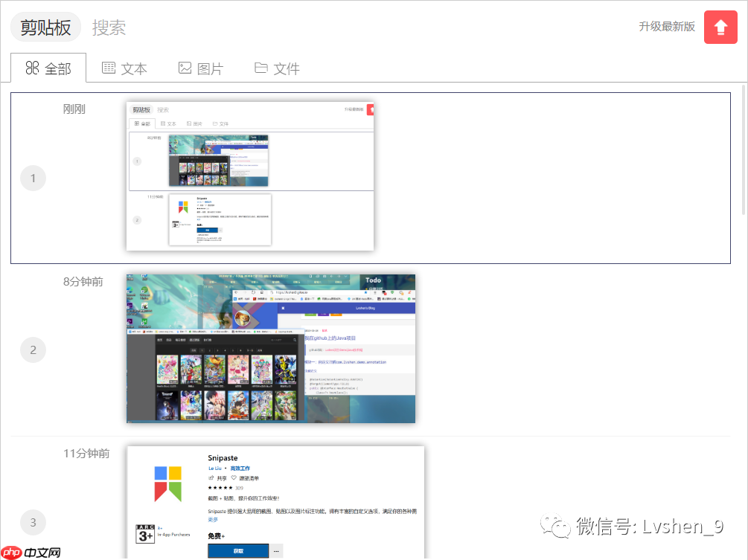
Task: Click the picture icon beside 图片
Action: [x=185, y=68]
